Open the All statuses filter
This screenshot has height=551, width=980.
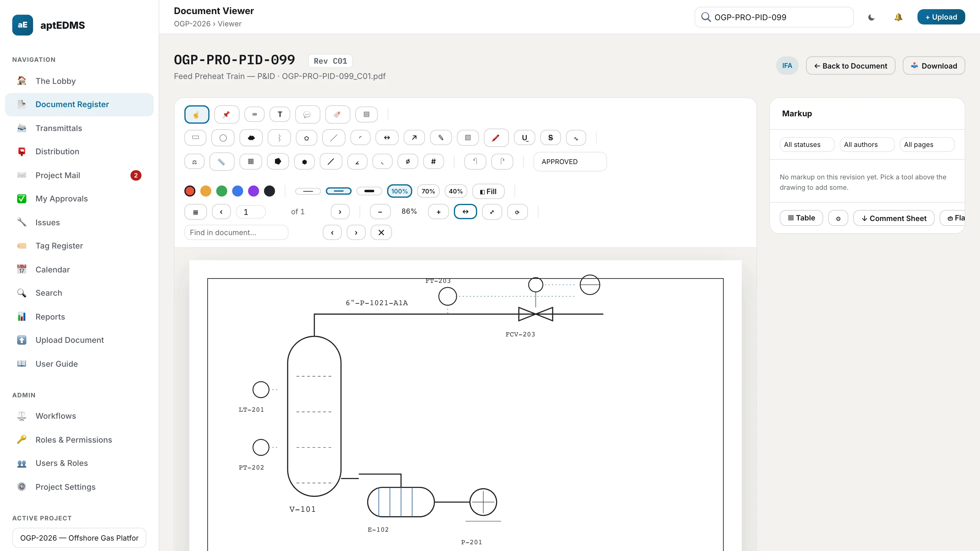(x=807, y=144)
